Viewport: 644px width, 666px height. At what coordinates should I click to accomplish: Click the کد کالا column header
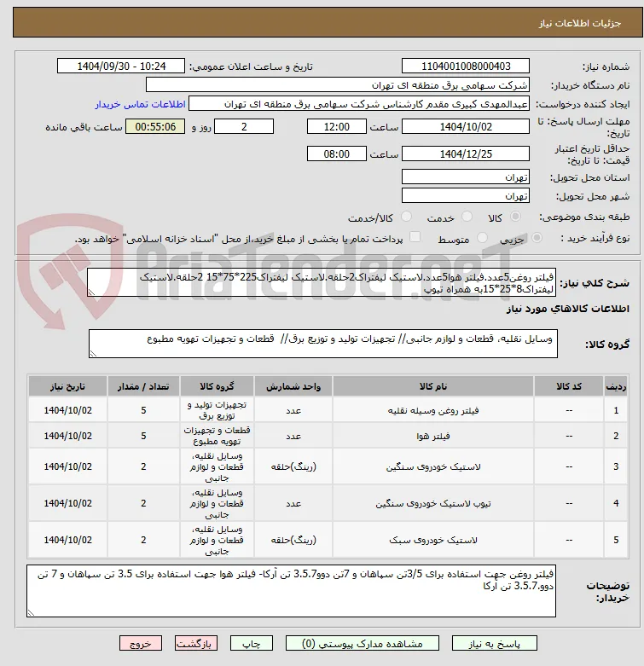pos(569,386)
